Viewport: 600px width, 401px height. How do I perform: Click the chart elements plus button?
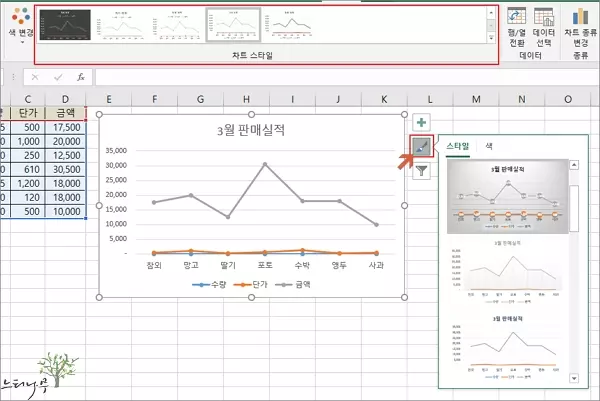pyautogui.click(x=421, y=122)
